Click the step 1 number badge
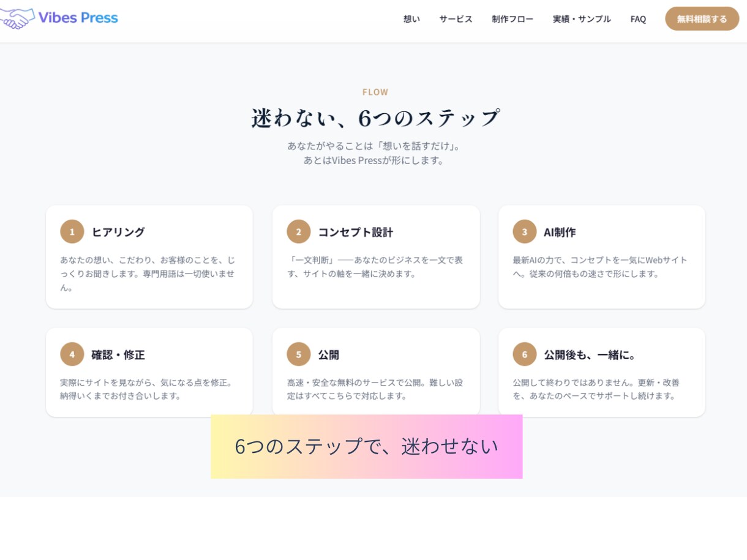The height and width of the screenshot is (560, 747). pos(72,232)
